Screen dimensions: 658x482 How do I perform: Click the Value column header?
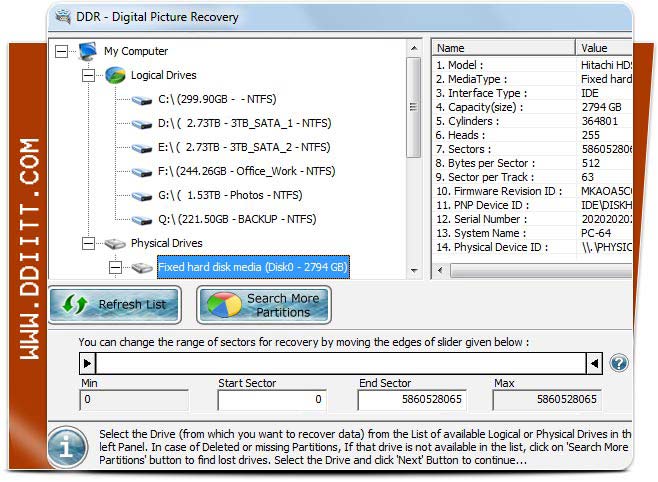pyautogui.click(x=604, y=48)
